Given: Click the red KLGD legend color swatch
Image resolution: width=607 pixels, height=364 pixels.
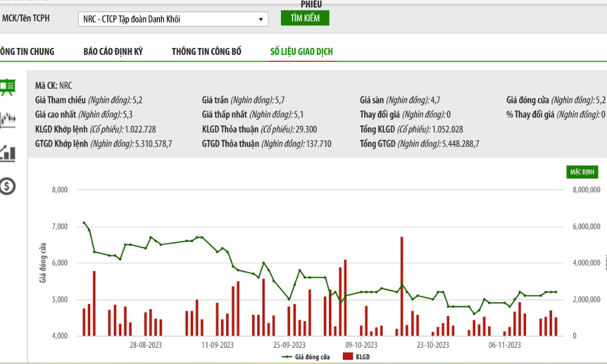Looking at the screenshot, I should [x=348, y=356].
